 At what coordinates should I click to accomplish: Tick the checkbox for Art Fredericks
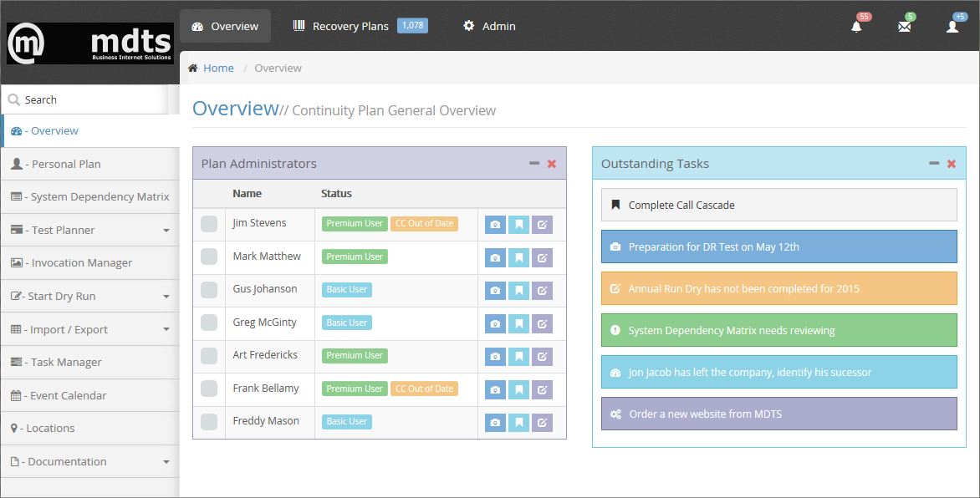[x=209, y=356]
